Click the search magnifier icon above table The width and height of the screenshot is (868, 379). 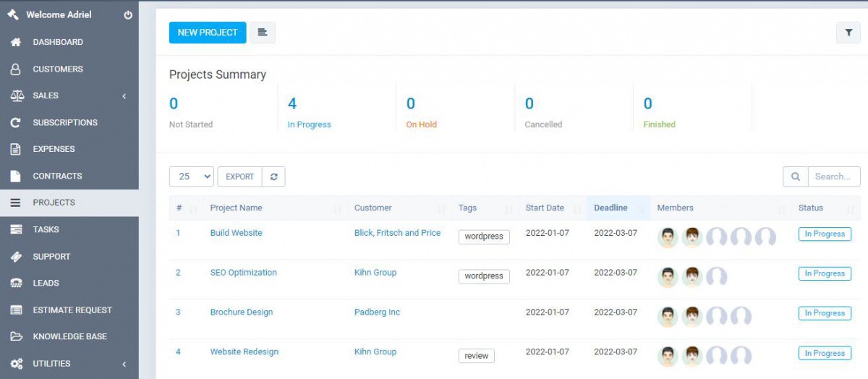point(796,176)
